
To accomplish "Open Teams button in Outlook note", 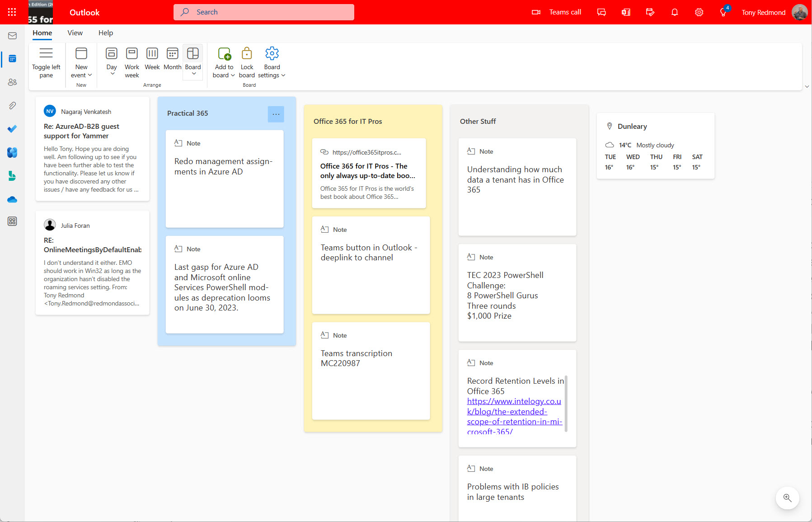I will [371, 265].
